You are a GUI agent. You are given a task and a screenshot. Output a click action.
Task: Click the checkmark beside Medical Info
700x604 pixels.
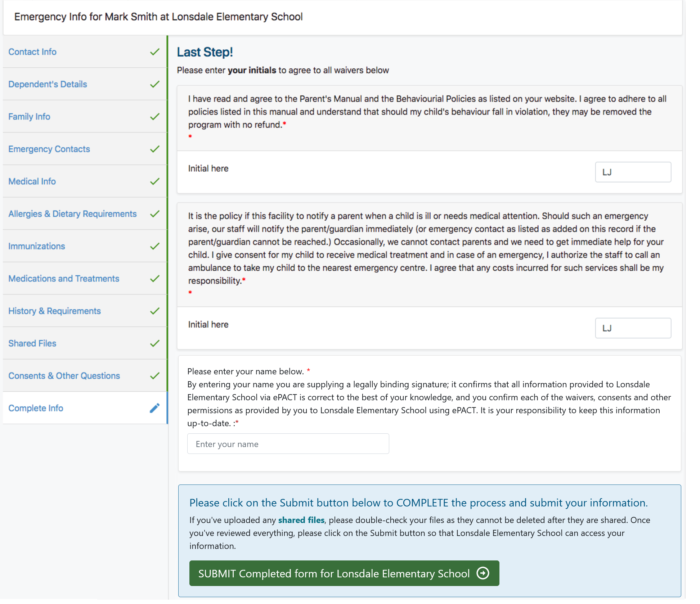coord(154,181)
